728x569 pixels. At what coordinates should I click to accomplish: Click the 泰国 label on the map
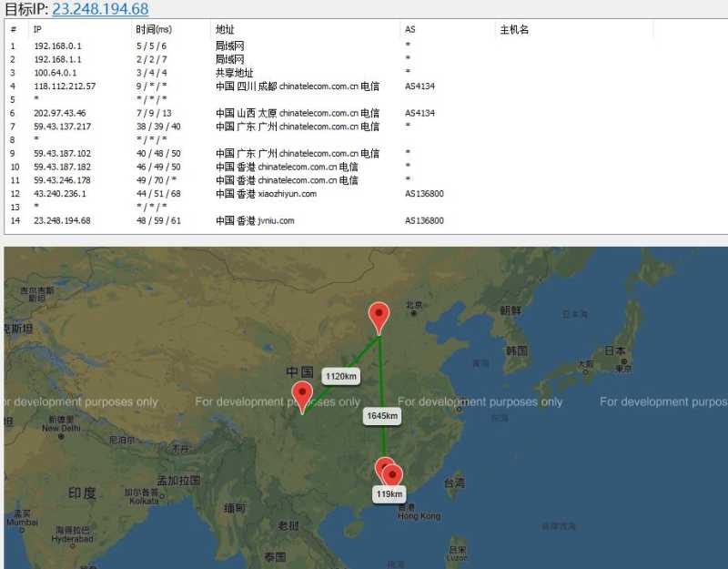pos(275,557)
